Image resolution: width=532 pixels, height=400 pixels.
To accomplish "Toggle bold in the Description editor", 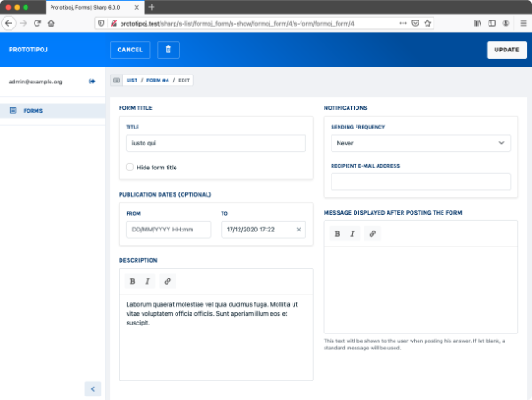I will 133,281.
